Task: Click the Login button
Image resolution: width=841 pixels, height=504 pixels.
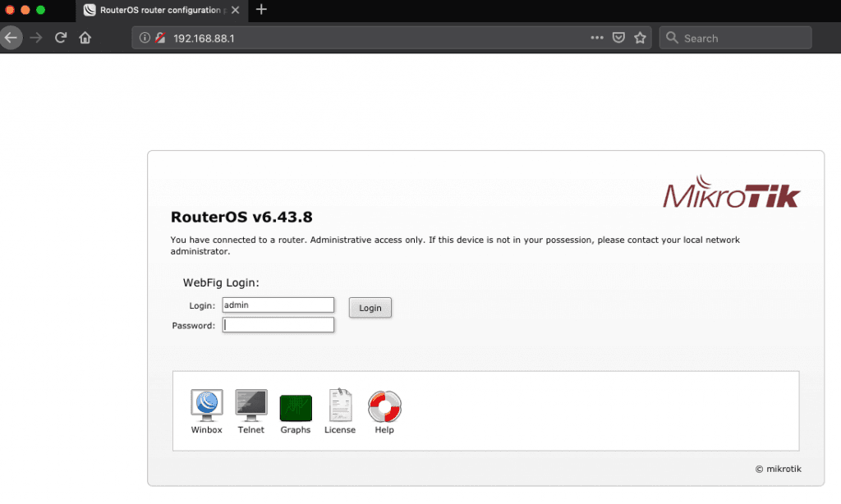Action: point(370,308)
